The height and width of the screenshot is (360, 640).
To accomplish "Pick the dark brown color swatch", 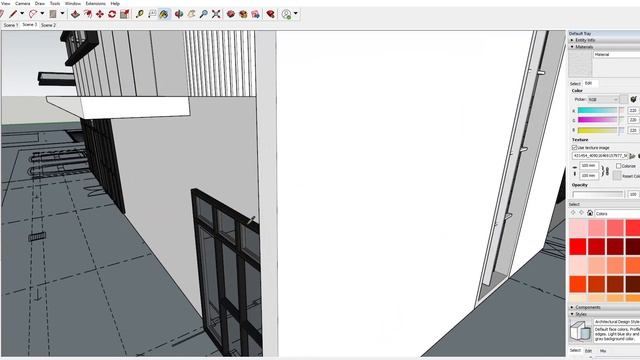I will pyautogui.click(x=633, y=284).
